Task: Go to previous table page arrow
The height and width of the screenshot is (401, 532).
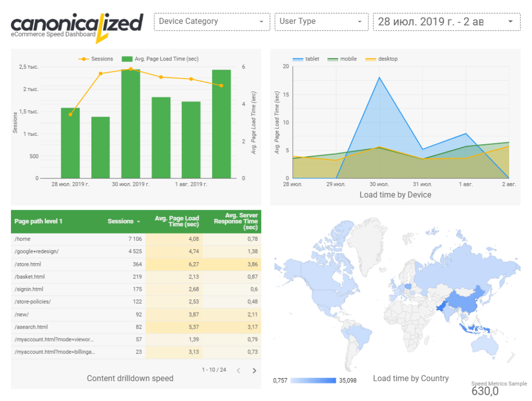Action: tap(238, 370)
